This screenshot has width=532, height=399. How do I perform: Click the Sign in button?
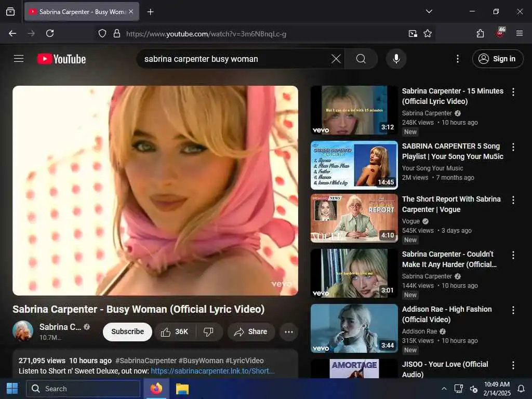(497, 59)
